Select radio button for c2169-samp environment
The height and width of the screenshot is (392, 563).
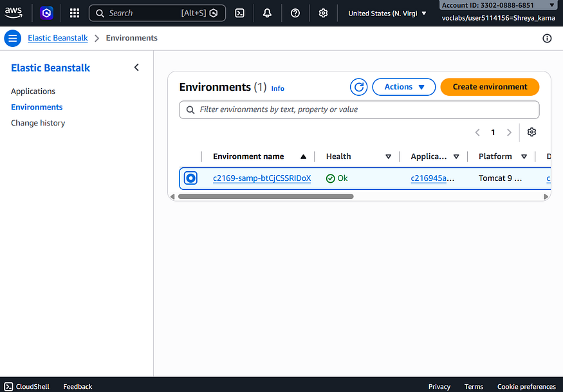coord(190,178)
